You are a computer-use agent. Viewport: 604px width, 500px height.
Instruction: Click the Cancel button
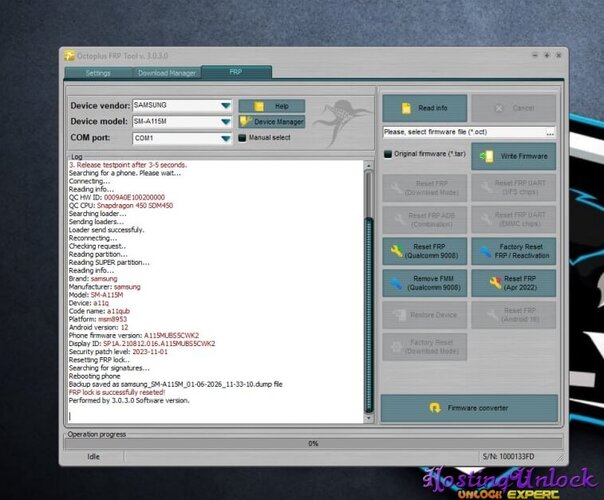(513, 108)
